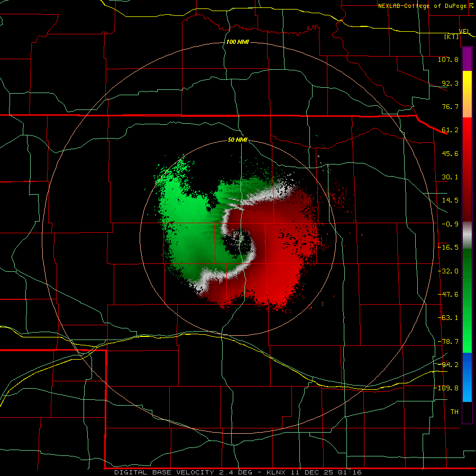Click the VEL legend title
Viewport: 476px width, 476px height.
click(x=465, y=31)
